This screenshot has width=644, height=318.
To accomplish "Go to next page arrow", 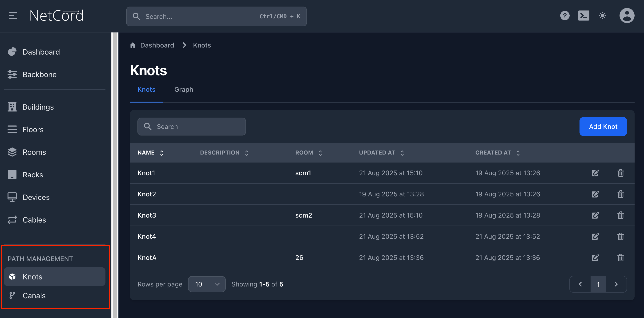I will [616, 284].
